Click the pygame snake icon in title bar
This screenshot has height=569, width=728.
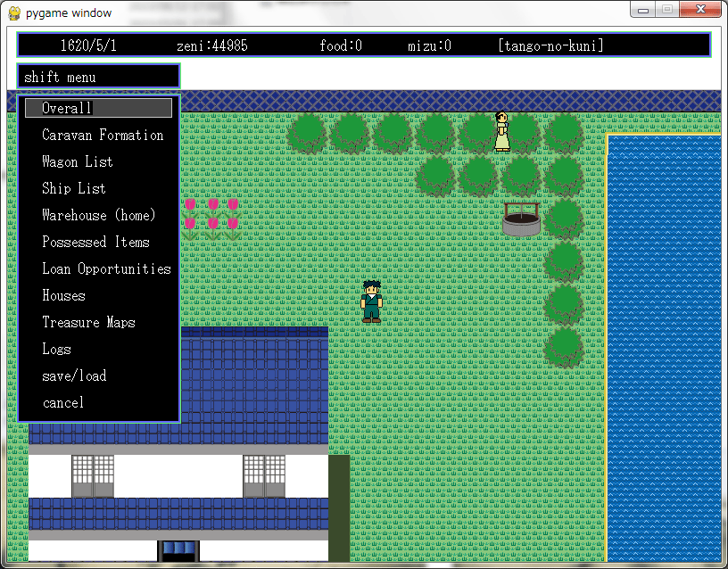pos(14,13)
